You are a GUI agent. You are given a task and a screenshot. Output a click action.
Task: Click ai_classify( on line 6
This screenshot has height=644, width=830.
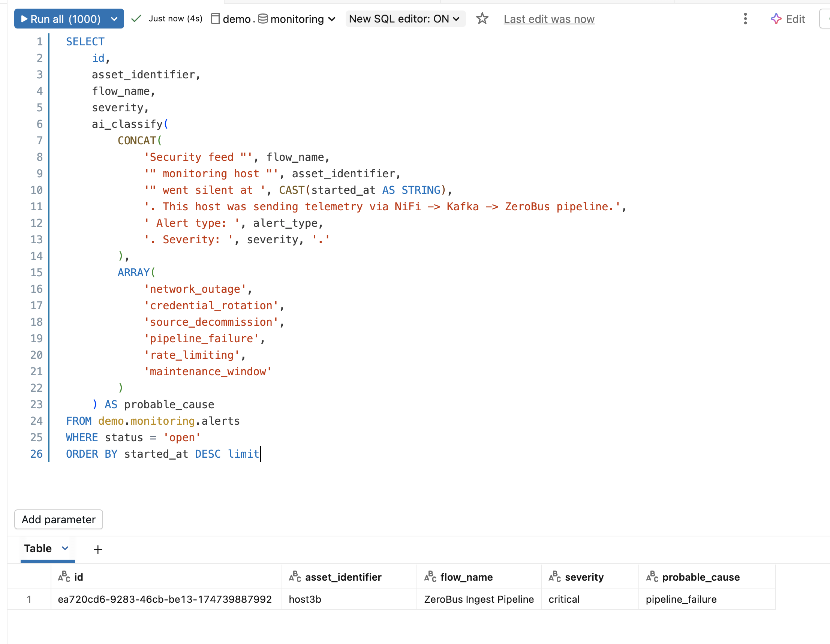[130, 124]
